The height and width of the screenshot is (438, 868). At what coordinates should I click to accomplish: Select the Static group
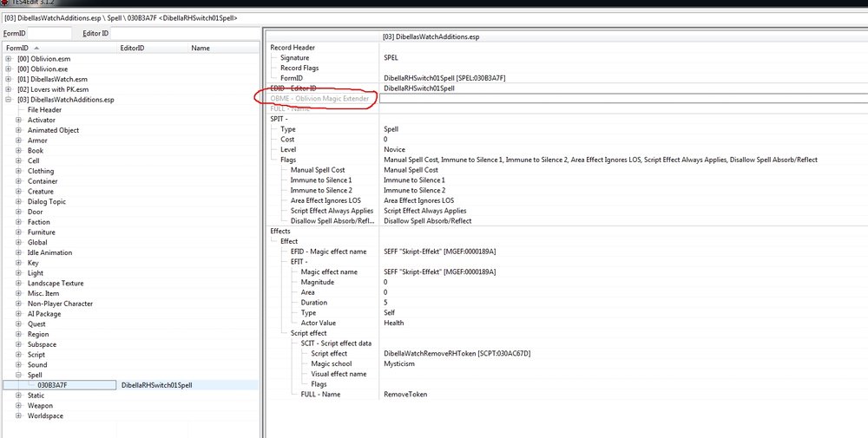pos(36,396)
